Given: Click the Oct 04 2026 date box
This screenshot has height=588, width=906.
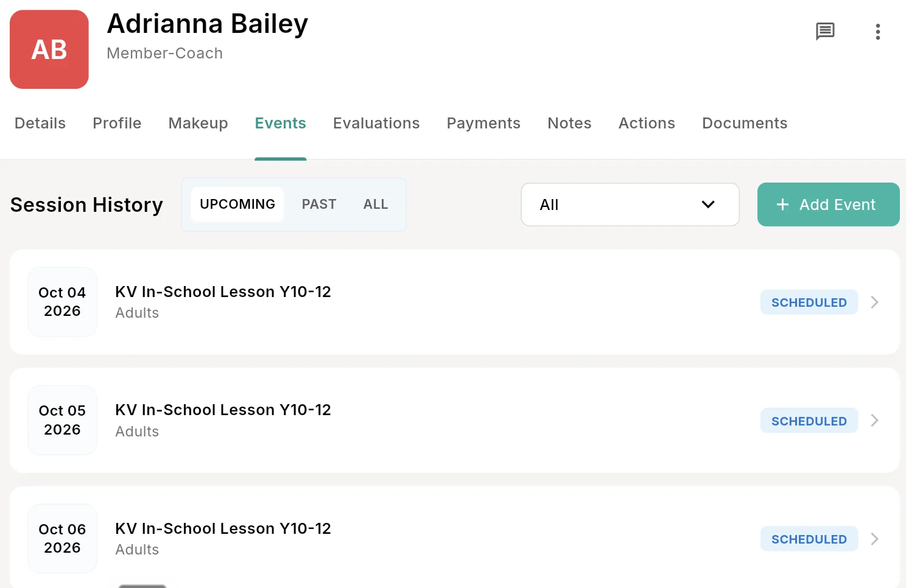Looking at the screenshot, I should click(x=62, y=302).
